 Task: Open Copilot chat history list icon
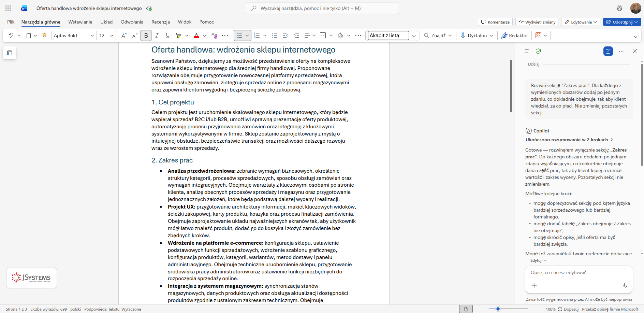click(527, 51)
